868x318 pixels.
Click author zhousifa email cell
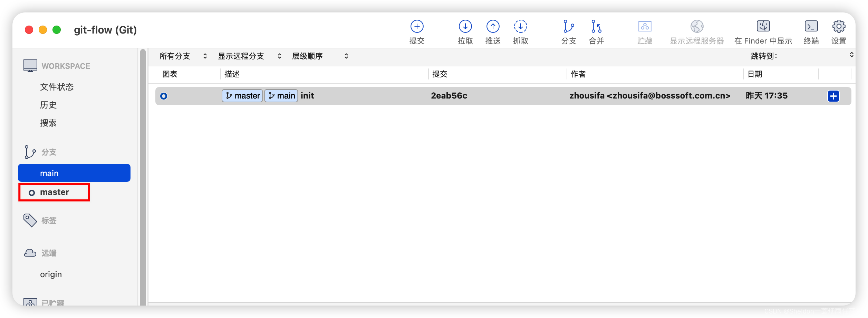tap(650, 96)
